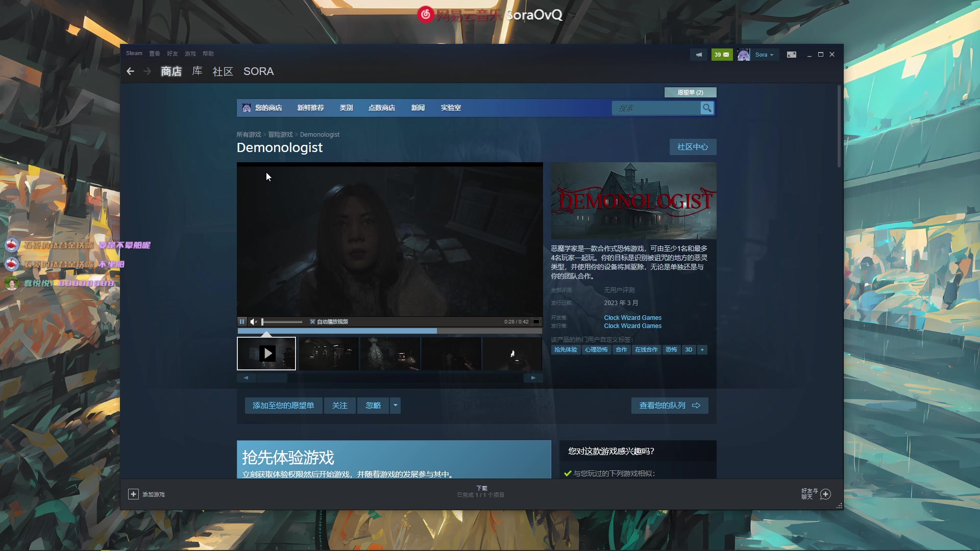Click the Demonologist header capsule image
The width and height of the screenshot is (980, 551).
click(x=633, y=201)
